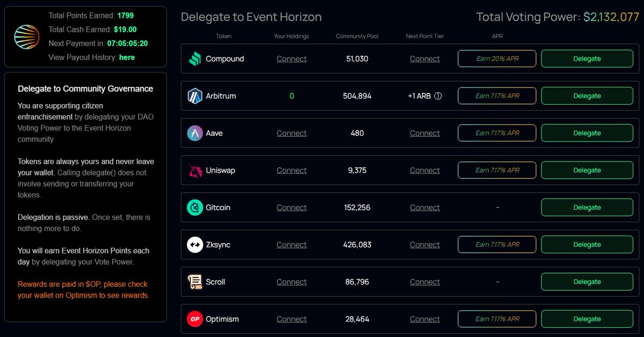Connect in Aave Next Point Tier column
This screenshot has width=644, height=337.
(425, 133)
